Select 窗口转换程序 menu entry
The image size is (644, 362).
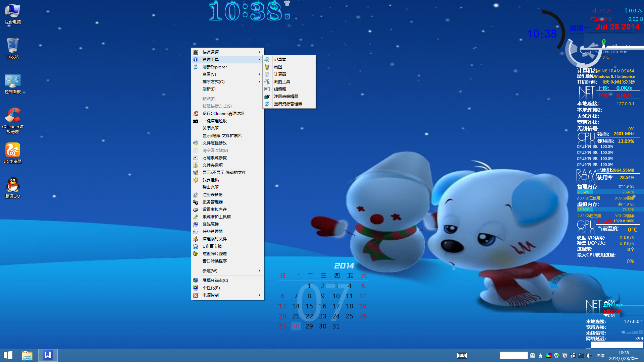coord(227,261)
